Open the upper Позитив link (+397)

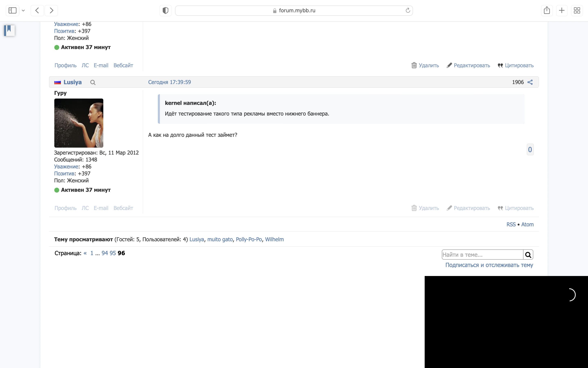64,31
